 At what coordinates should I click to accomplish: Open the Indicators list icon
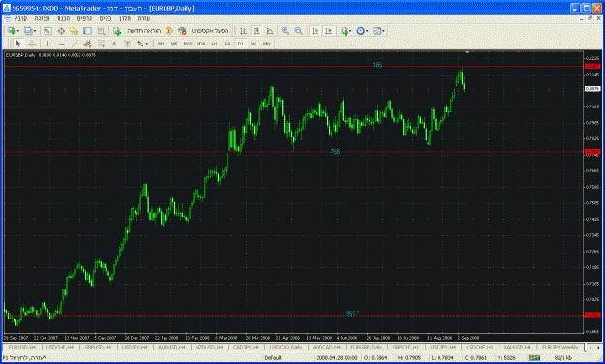point(345,31)
